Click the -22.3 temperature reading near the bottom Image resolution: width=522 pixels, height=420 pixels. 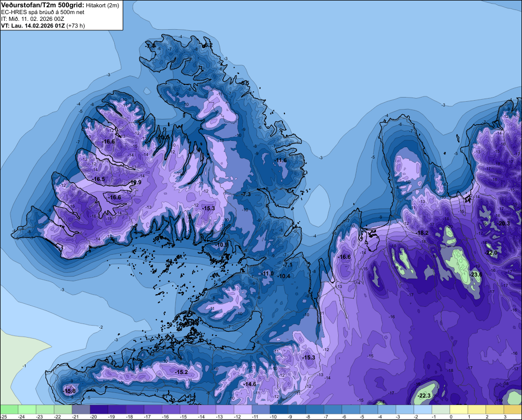coord(424,395)
